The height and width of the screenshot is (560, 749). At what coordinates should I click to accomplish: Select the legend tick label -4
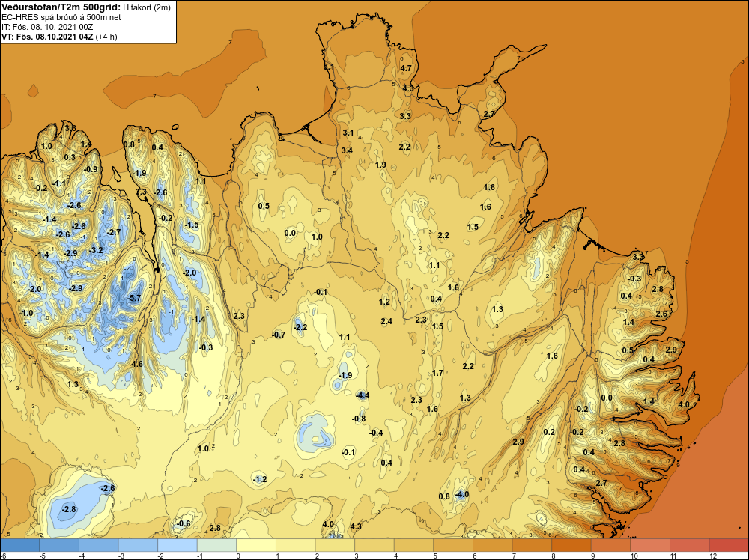81,556
